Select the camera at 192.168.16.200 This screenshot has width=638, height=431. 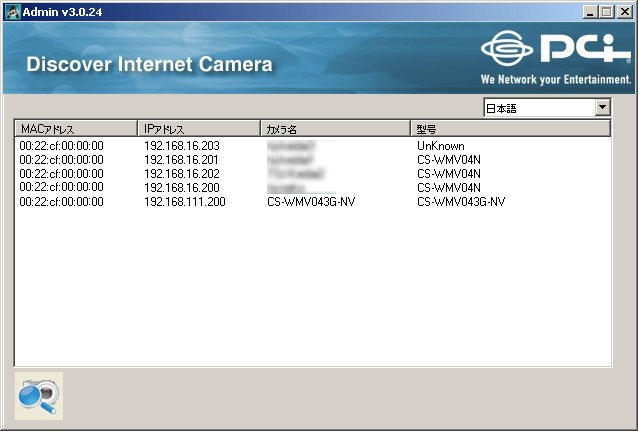[x=181, y=188]
